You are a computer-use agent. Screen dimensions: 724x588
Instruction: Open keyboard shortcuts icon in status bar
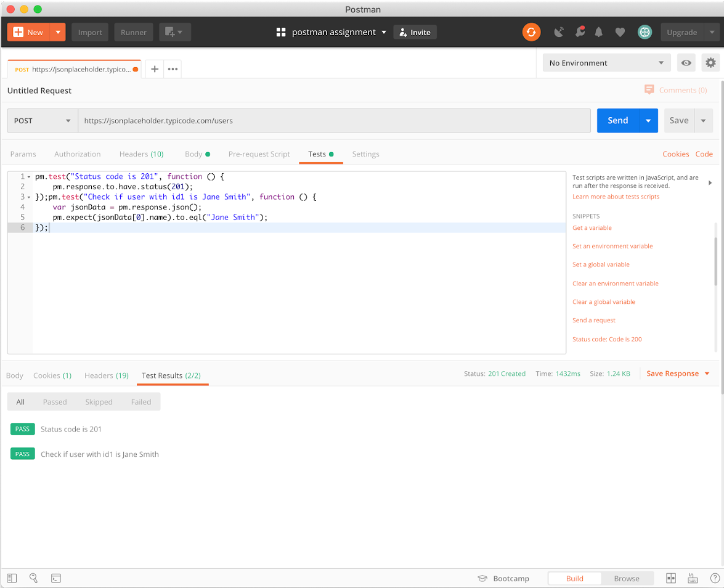click(x=693, y=578)
